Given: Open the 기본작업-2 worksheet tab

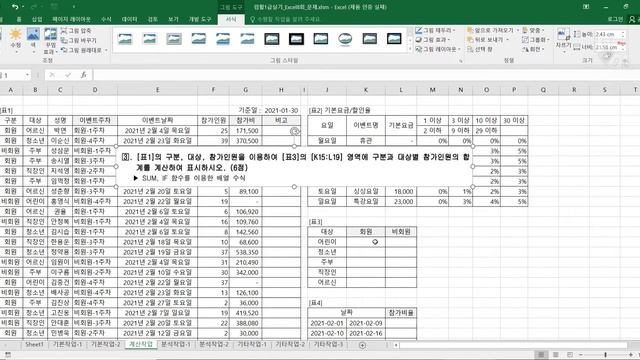Looking at the screenshot, I should coord(105,344).
